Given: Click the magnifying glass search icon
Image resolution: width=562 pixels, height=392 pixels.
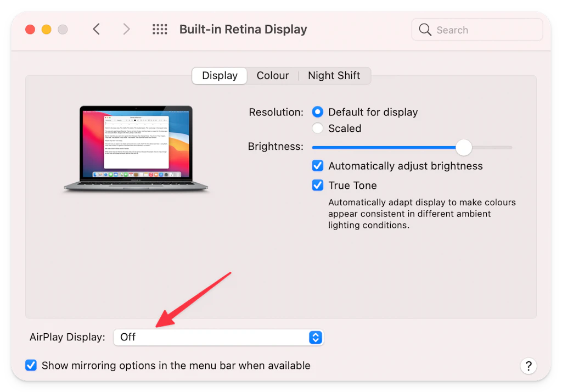Looking at the screenshot, I should click(425, 30).
